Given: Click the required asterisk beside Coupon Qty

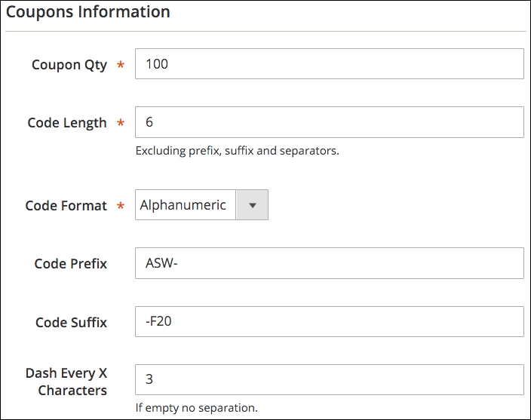Looking at the screenshot, I should click(121, 66).
